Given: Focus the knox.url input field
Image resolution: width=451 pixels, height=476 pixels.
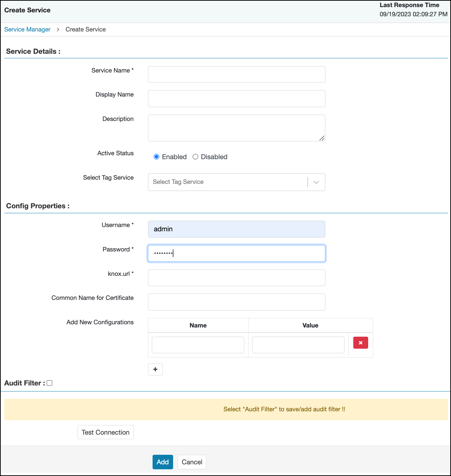Looking at the screenshot, I should coord(236,278).
